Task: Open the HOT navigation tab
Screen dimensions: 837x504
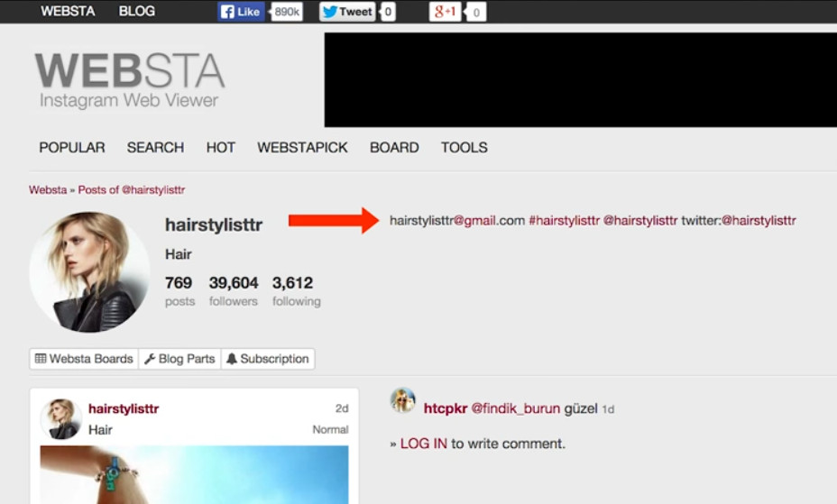Action: pyautogui.click(x=220, y=147)
